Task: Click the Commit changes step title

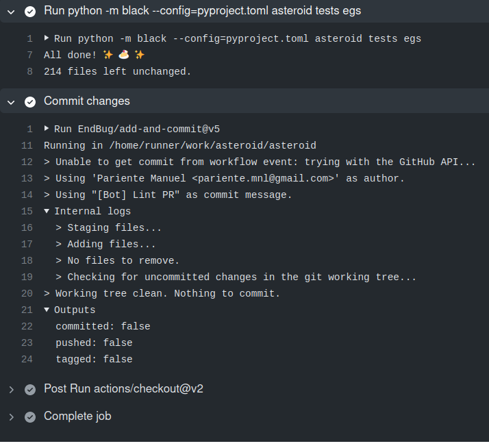Action: point(86,101)
